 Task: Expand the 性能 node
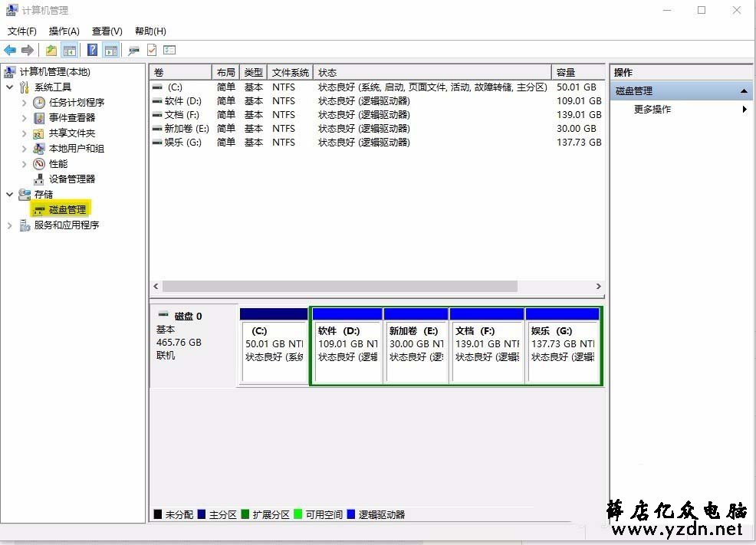[x=24, y=164]
